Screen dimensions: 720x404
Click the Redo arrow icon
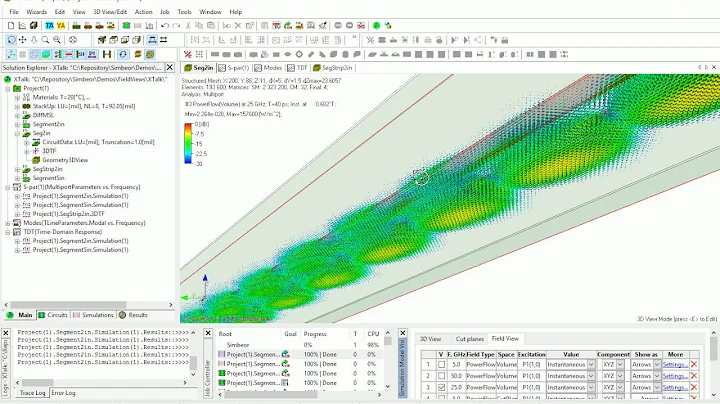pyautogui.click(x=176, y=26)
